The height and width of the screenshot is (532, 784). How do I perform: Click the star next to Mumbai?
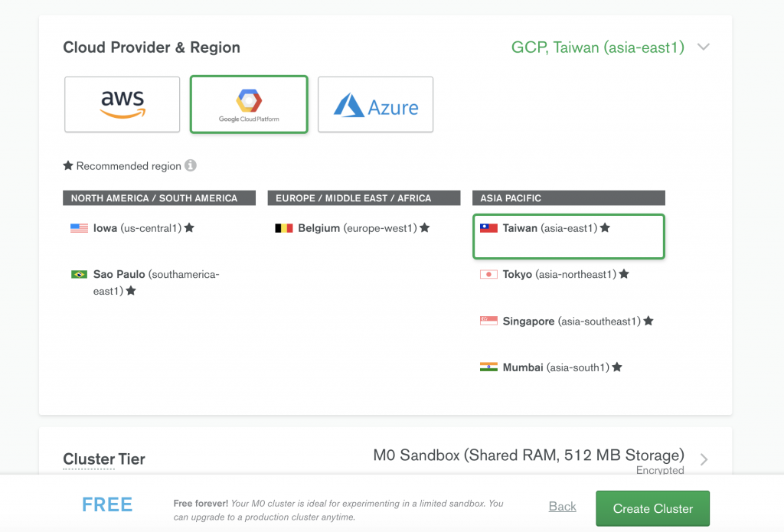(x=617, y=367)
